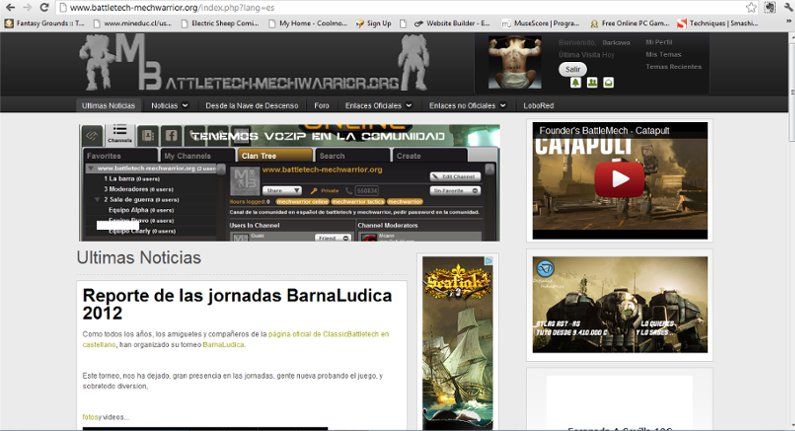795x431 pixels.
Task: Open the Electric Sheep Comix bookmark
Action: coord(220,23)
